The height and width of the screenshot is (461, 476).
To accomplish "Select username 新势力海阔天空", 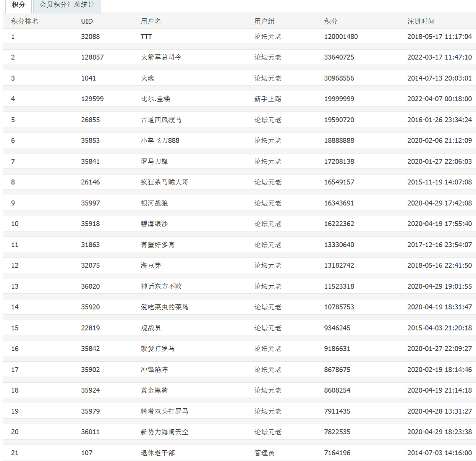I will pyautogui.click(x=164, y=432).
